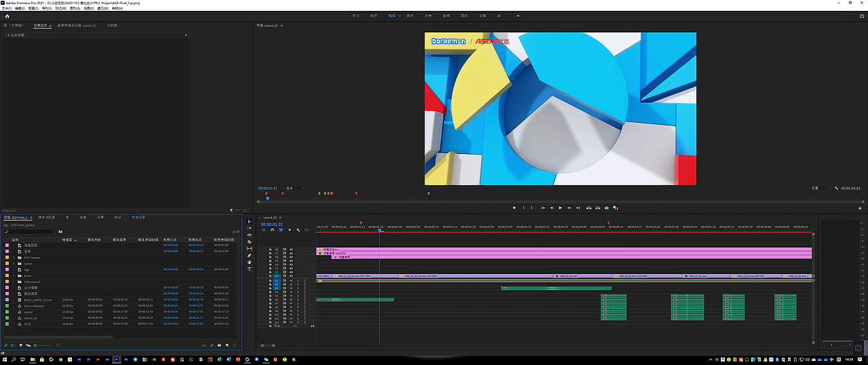Screen dimensions: 868x365
Task: Click Find magnifier in Project panel footer
Action: tap(212, 345)
